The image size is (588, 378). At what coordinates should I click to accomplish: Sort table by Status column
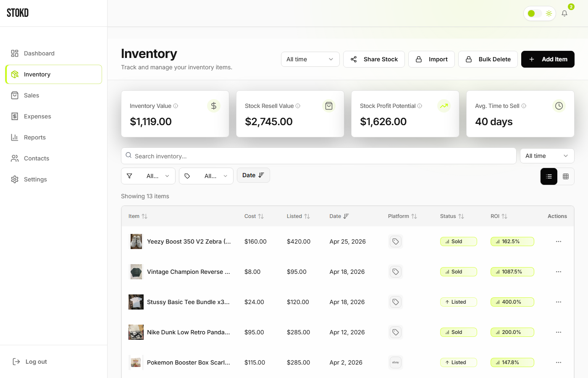[x=452, y=216]
